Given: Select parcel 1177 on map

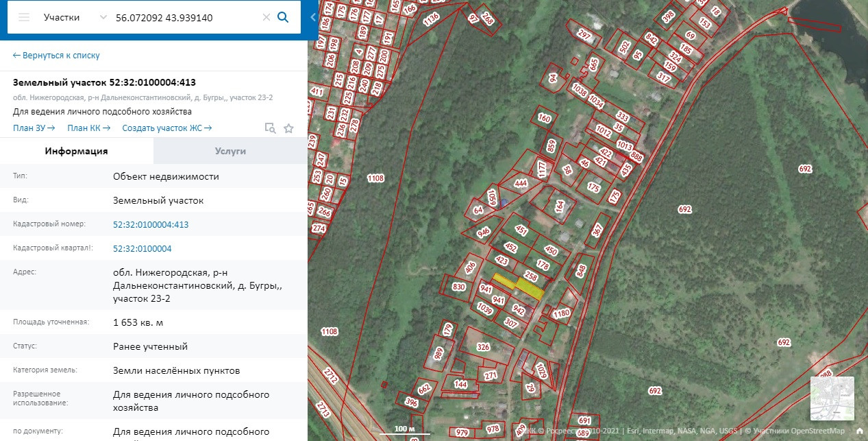Looking at the screenshot, I should click(x=542, y=168).
